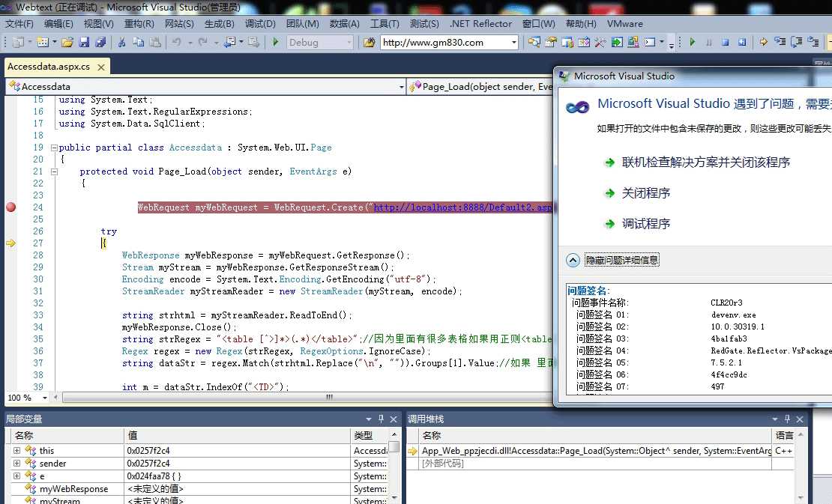This screenshot has height=504, width=832.
Task: Open the .NET Reflector menu
Action: pos(480,24)
